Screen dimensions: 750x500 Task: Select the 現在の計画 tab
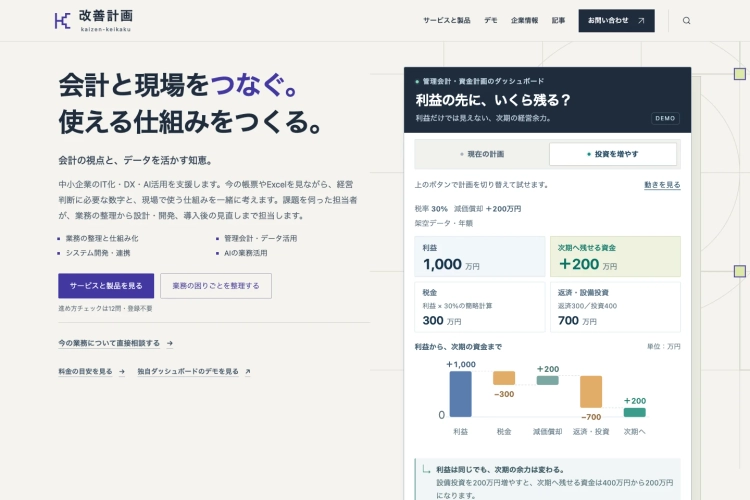point(482,154)
